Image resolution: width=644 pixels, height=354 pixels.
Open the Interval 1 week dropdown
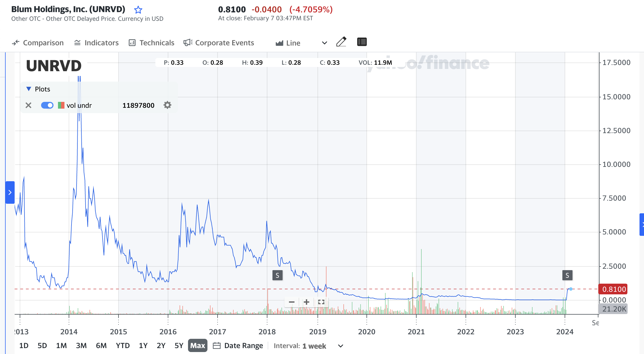(308, 346)
